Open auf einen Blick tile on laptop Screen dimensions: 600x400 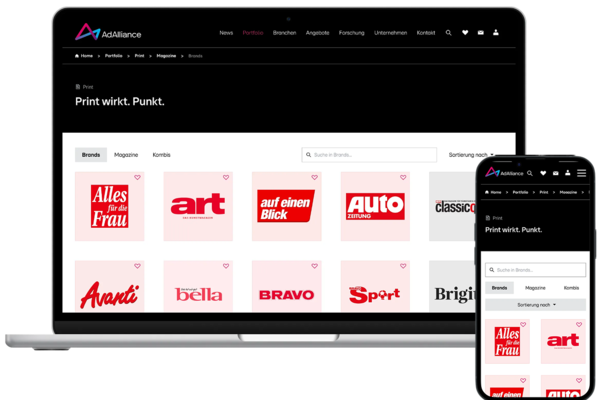pyautogui.click(x=287, y=207)
